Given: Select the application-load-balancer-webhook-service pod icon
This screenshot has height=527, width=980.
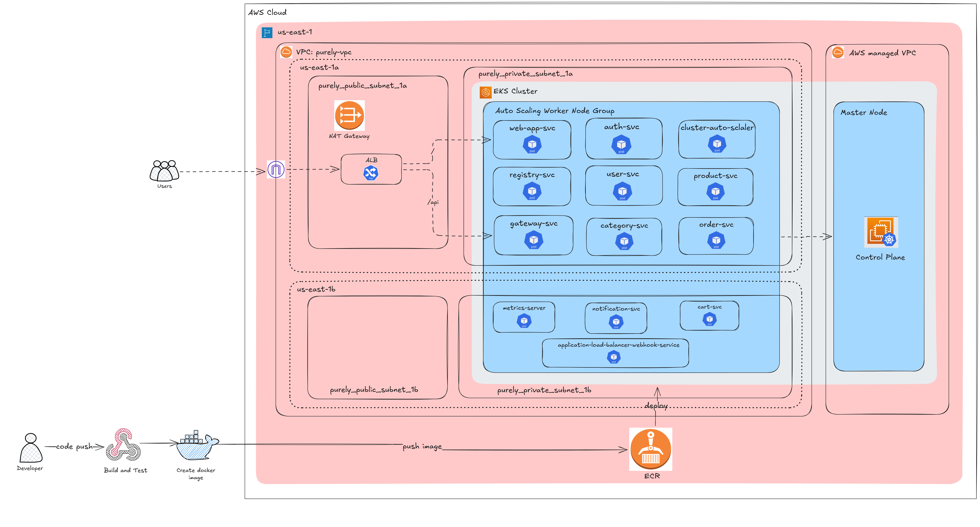Looking at the screenshot, I should [614, 357].
